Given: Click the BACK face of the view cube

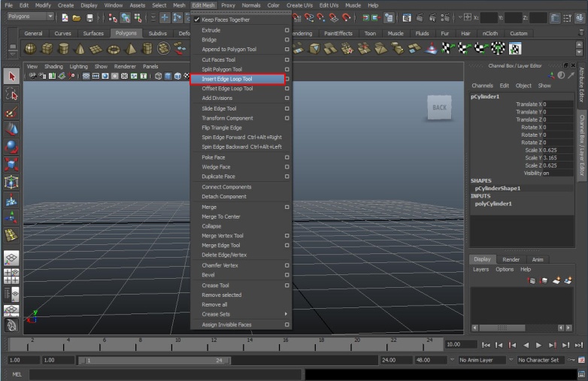Looking at the screenshot, I should pos(439,107).
